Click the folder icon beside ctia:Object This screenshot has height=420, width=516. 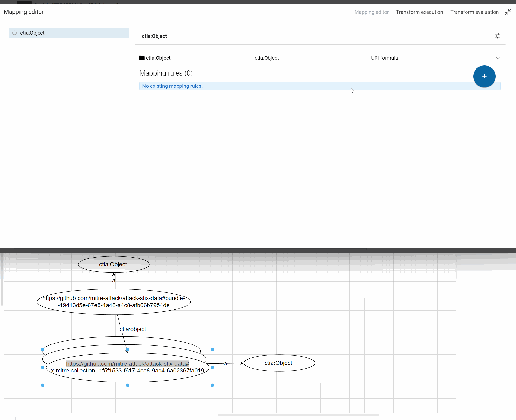tap(141, 58)
